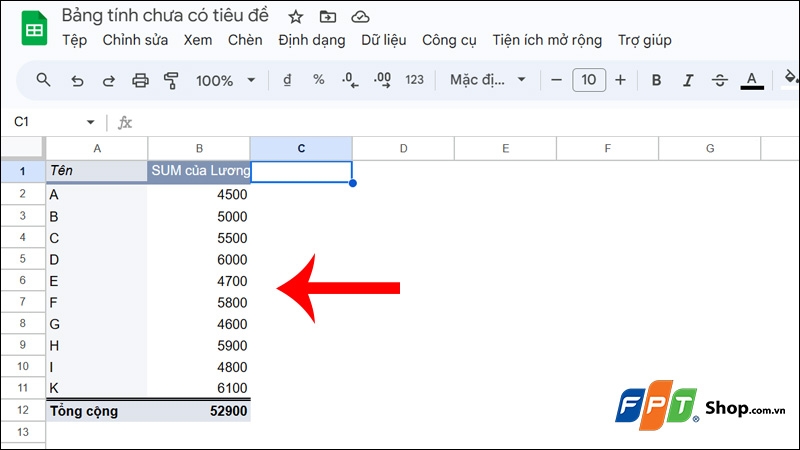This screenshot has height=450, width=800.
Task: Click the move to folder icon
Action: [328, 17]
